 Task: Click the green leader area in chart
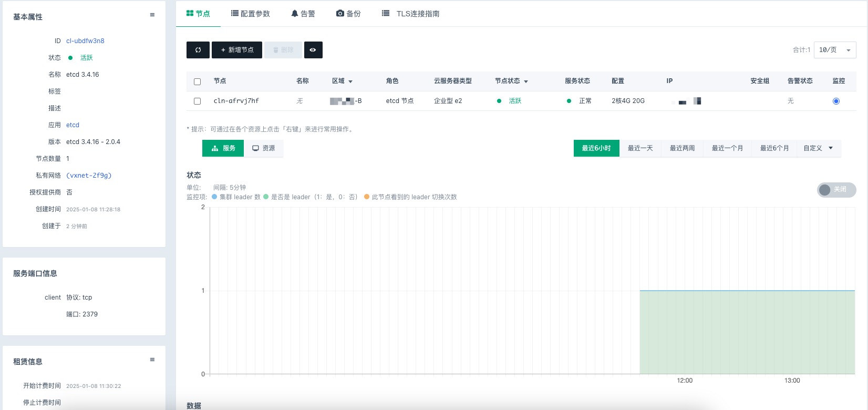(x=747, y=332)
